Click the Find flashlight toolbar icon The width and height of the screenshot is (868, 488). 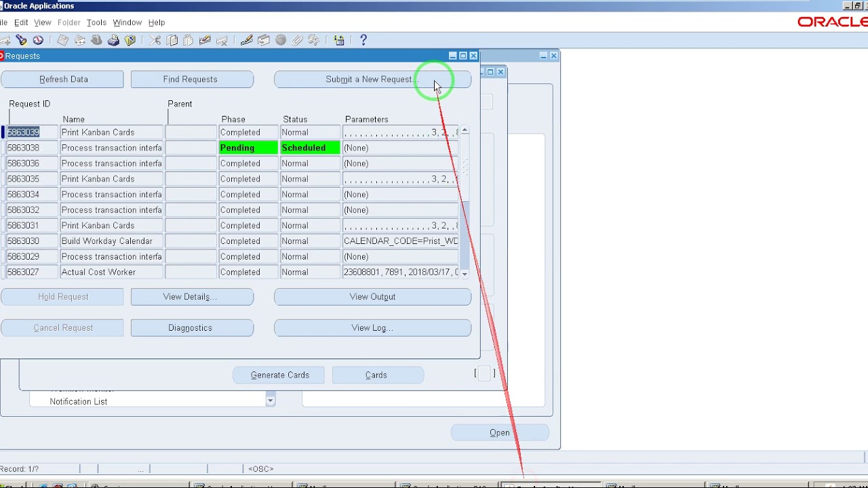click(x=21, y=41)
